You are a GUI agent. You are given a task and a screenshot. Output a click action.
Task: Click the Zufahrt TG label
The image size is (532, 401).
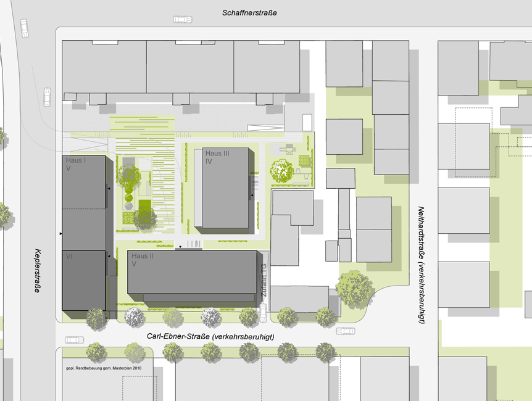(264, 283)
